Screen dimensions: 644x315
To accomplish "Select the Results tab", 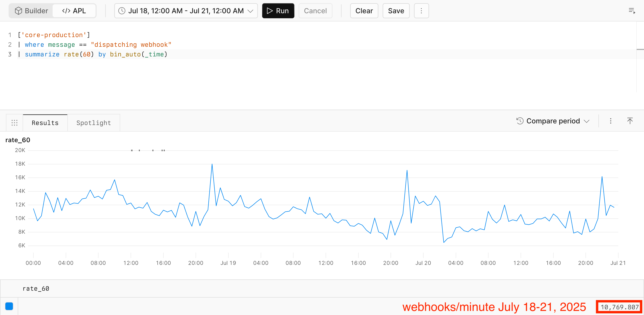I will (45, 123).
